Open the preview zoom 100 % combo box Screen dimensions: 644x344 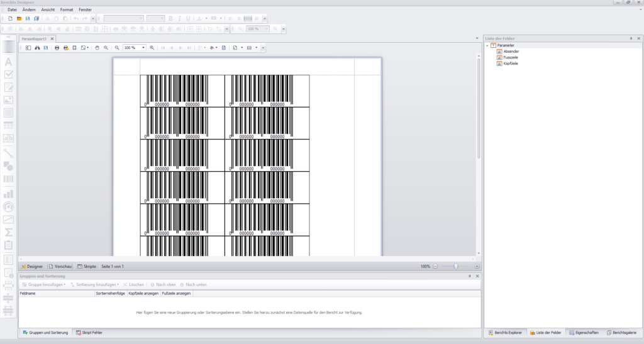135,48
